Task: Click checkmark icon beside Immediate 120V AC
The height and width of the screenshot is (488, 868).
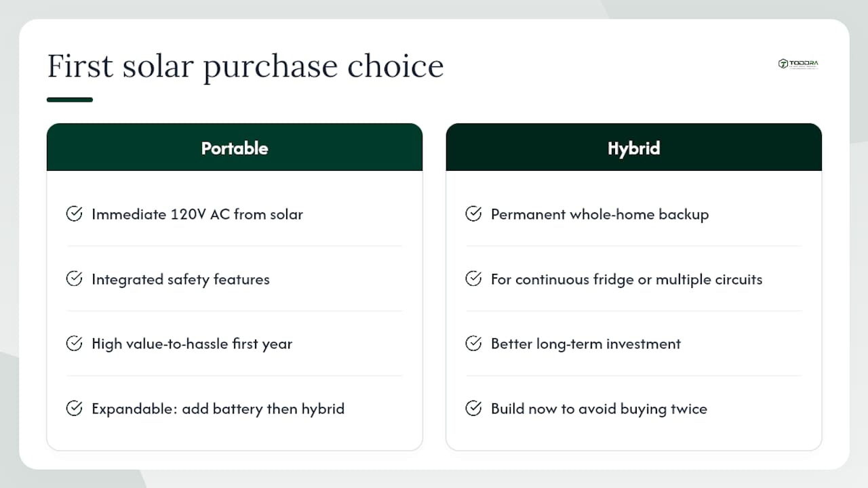Action: tap(74, 214)
